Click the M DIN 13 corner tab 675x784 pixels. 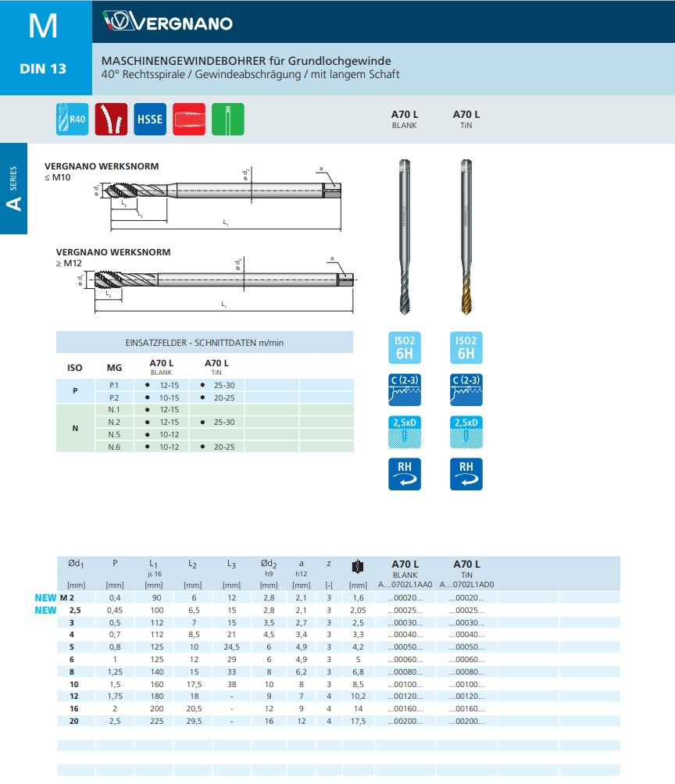[43, 47]
